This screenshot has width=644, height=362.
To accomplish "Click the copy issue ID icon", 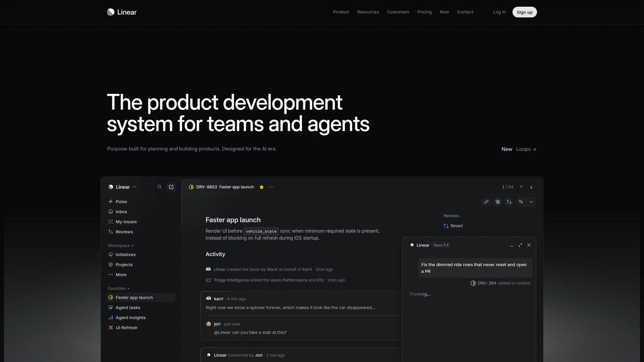I will click(498, 202).
